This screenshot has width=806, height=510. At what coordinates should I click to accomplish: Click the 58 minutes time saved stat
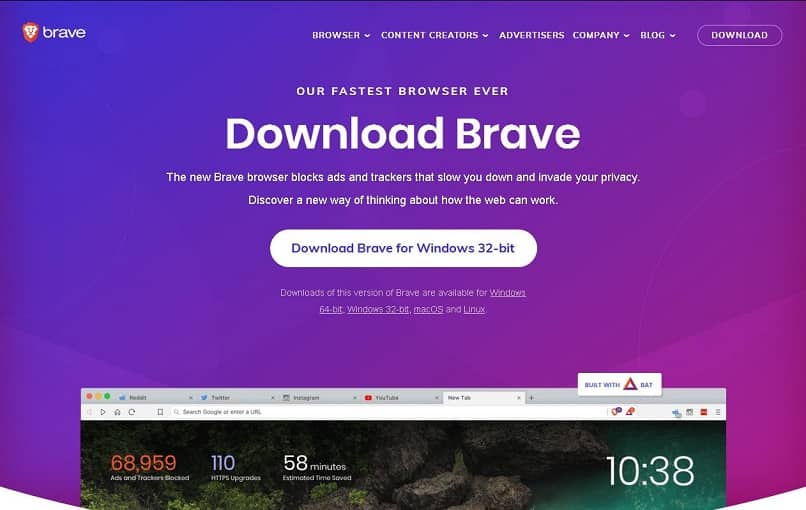[x=317, y=467]
